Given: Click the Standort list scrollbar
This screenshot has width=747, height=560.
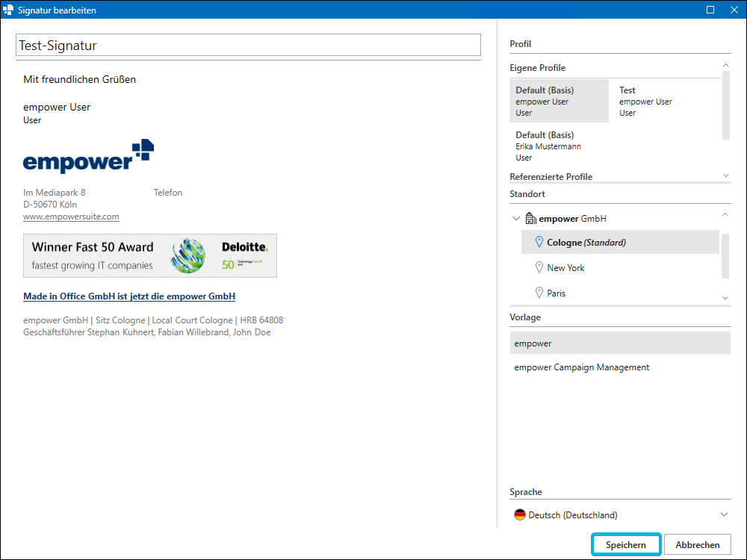Looking at the screenshot, I should point(725,255).
